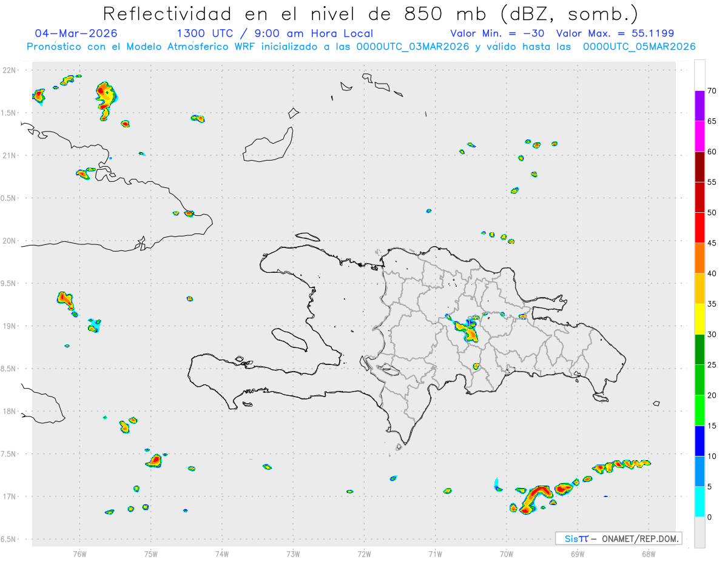Click the time label '1300 UTC / 9:00 am Hora Local'

(x=275, y=33)
